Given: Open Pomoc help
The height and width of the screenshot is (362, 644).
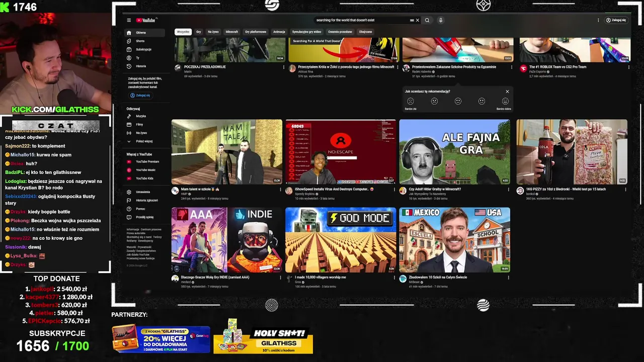Looking at the screenshot, I should (x=145, y=209).
